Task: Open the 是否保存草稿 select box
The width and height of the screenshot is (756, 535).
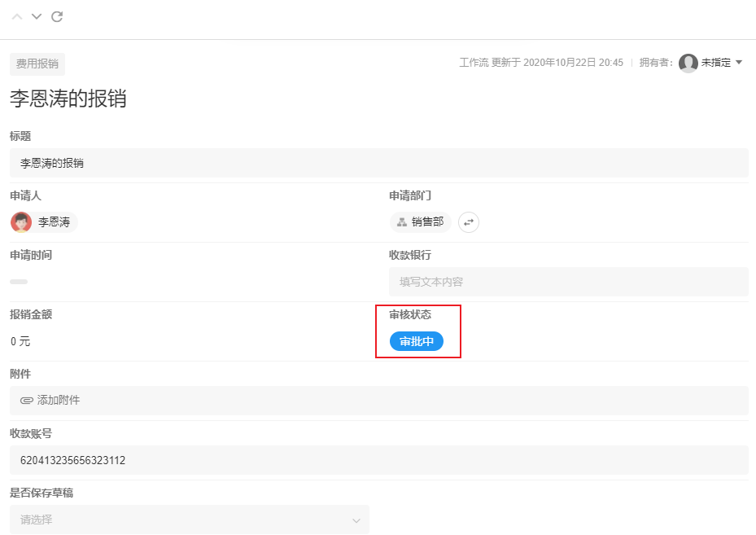Action: pyautogui.click(x=190, y=520)
